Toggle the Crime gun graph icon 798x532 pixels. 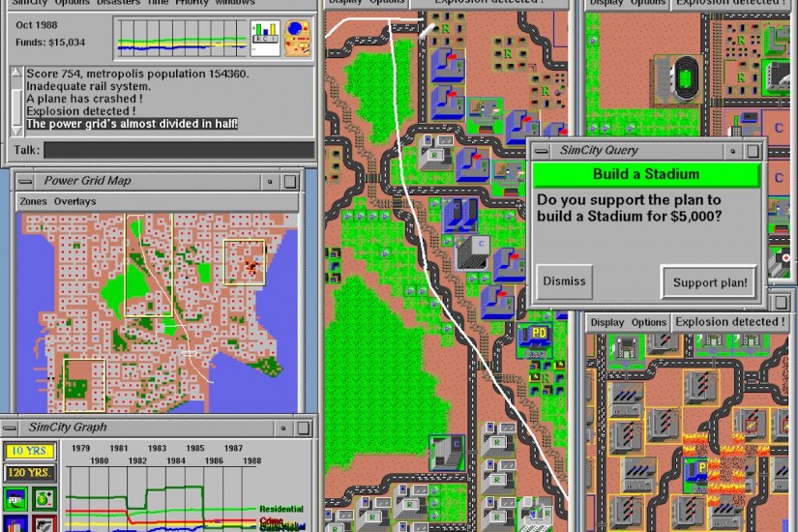click(44, 524)
